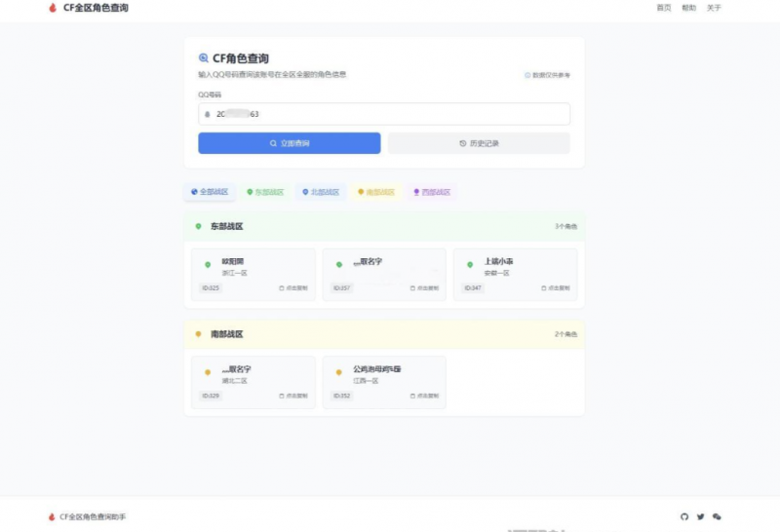The width and height of the screenshot is (780, 532).
Task: Click the character name on the 浙江一区 card
Action: [233, 261]
